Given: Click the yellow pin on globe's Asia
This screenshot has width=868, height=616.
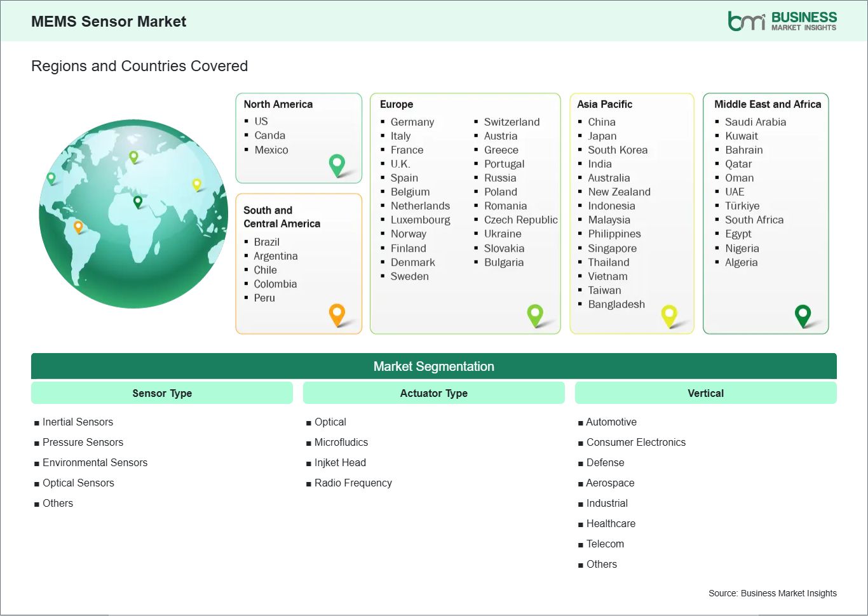Looking at the screenshot, I should (196, 184).
